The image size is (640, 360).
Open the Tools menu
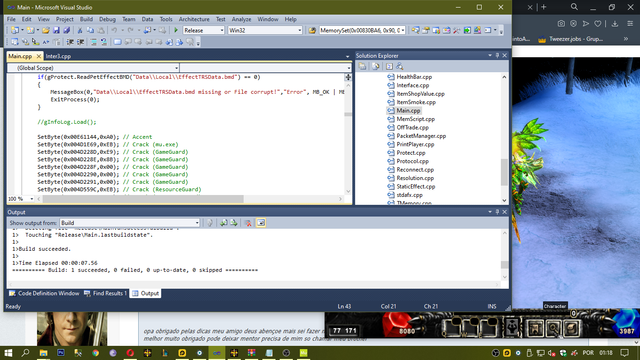point(166,19)
